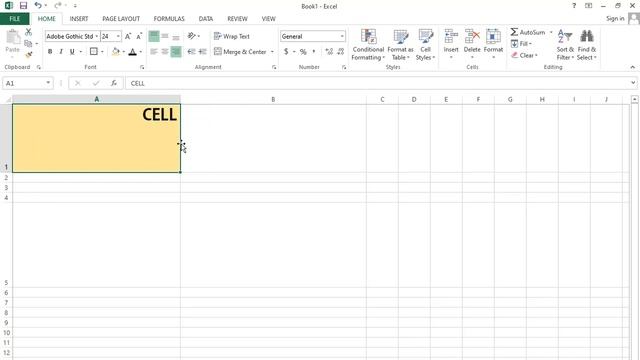Click Decrease Decimal icon
This screenshot has width=640, height=360.
(341, 51)
